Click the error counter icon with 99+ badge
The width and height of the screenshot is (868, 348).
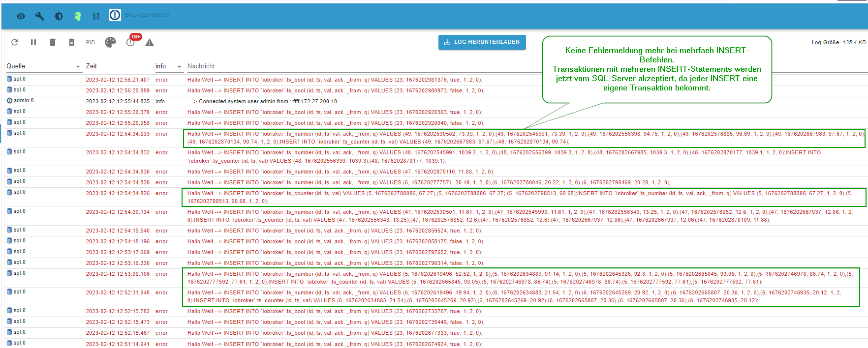[x=130, y=42]
